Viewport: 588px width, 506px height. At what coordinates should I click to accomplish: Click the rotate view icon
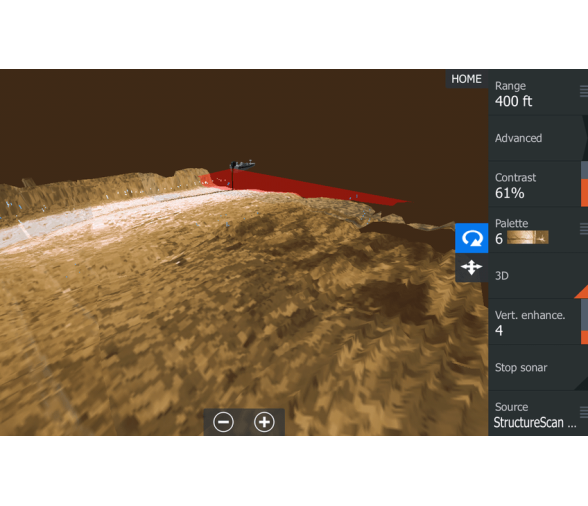pyautogui.click(x=472, y=238)
